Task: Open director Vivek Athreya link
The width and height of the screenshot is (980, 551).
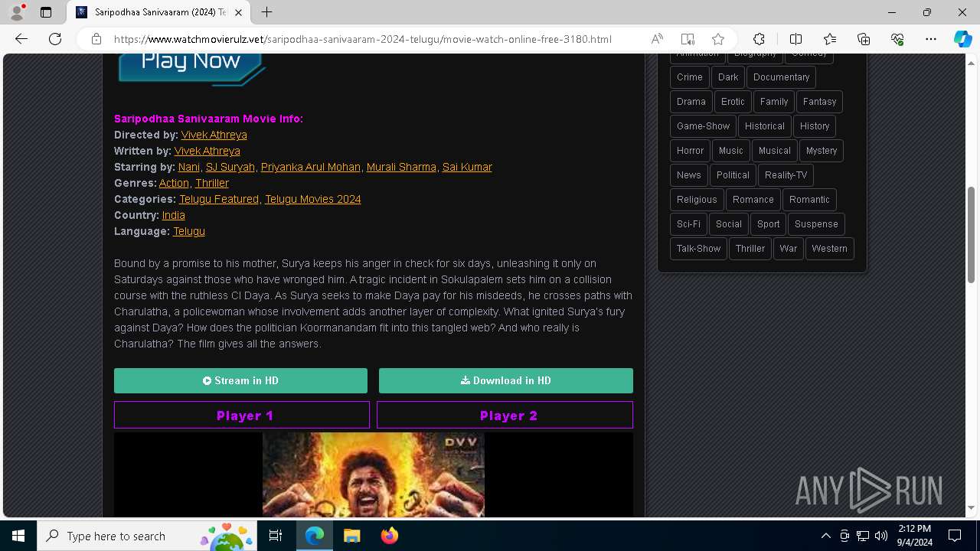Action: pos(214,135)
